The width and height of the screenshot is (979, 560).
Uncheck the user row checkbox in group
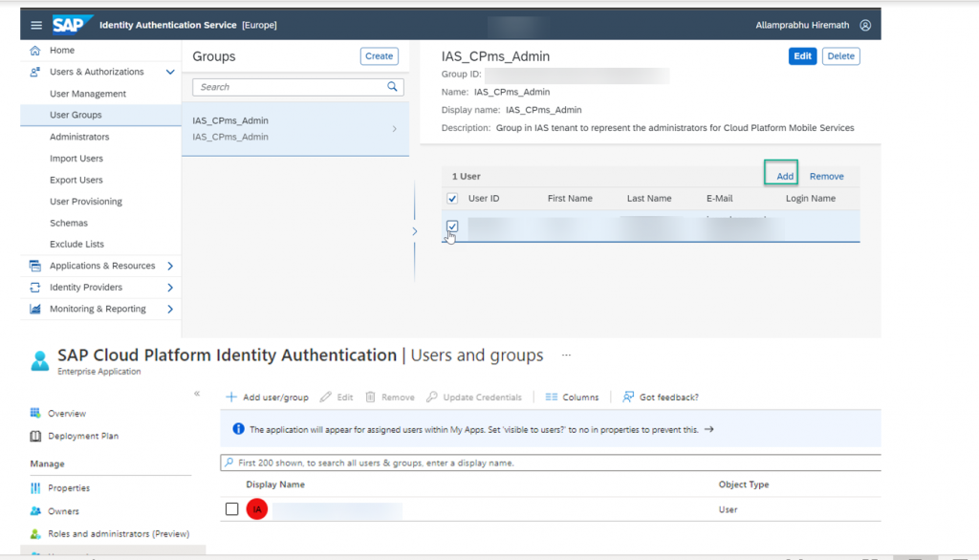click(x=452, y=226)
